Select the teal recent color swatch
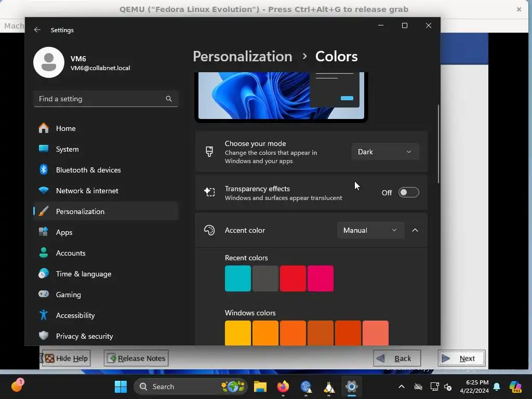 238,278
